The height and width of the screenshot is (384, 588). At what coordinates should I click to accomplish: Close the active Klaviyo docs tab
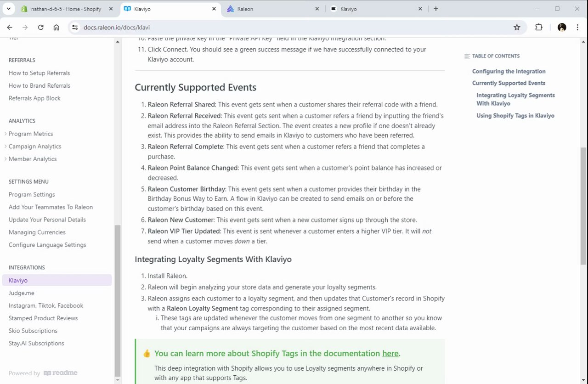pyautogui.click(x=214, y=9)
